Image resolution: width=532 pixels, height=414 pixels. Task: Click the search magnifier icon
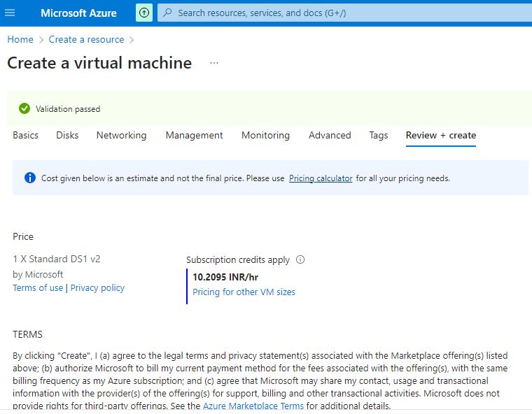pos(167,13)
